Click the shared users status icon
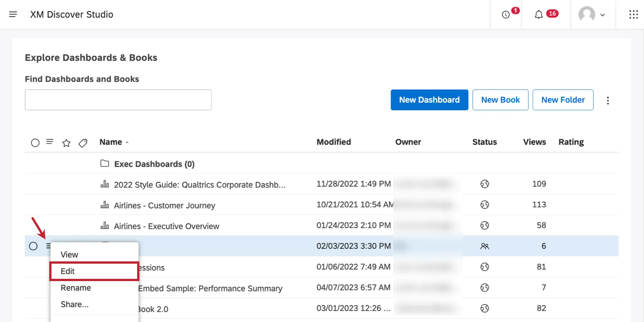644x322 pixels. (x=485, y=246)
